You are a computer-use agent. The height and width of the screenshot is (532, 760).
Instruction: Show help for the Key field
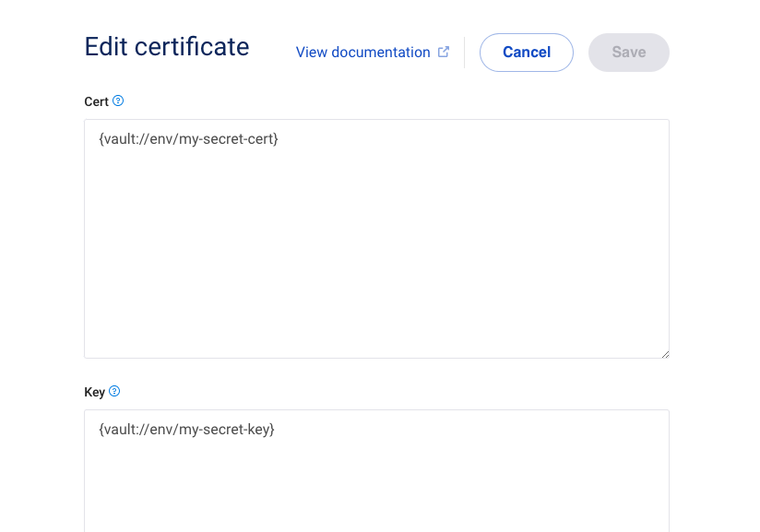[x=114, y=391]
